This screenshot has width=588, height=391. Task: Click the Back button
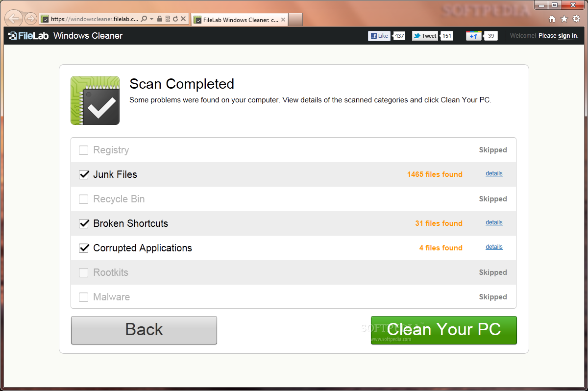pos(144,330)
